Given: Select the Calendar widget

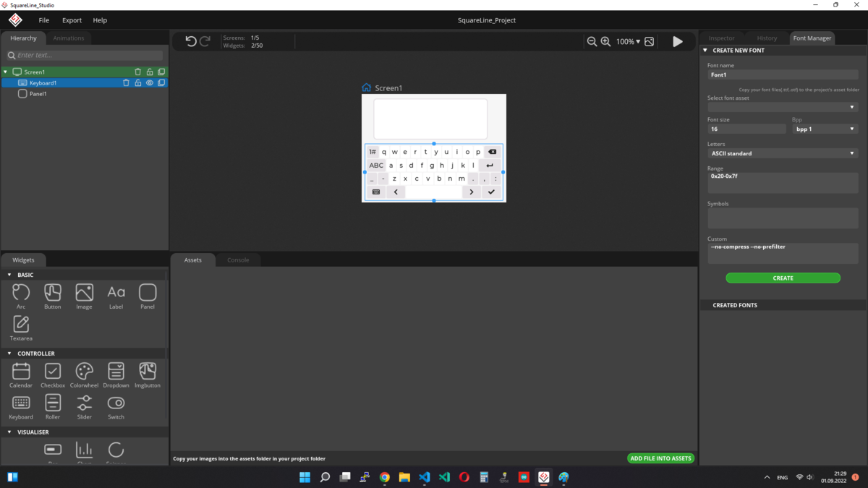Looking at the screenshot, I should tap(21, 375).
